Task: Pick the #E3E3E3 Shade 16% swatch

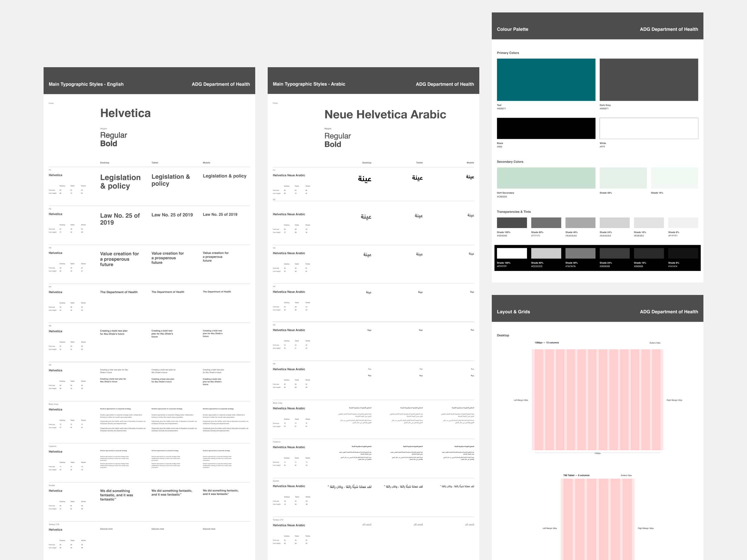Action: tap(648, 222)
